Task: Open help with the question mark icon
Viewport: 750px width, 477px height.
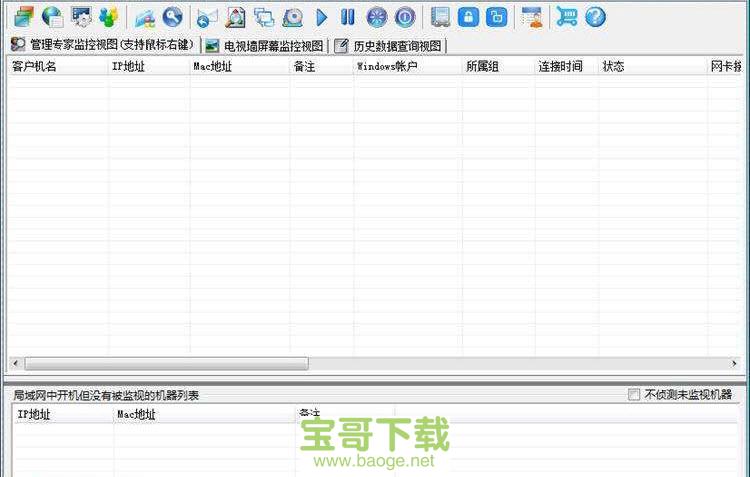Action: [596, 17]
